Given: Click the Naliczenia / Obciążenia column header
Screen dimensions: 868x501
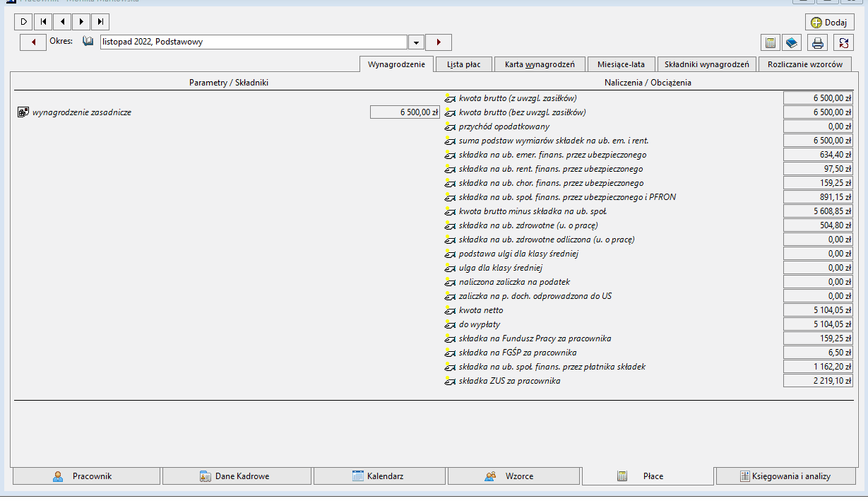Looking at the screenshot, I should click(x=648, y=83).
